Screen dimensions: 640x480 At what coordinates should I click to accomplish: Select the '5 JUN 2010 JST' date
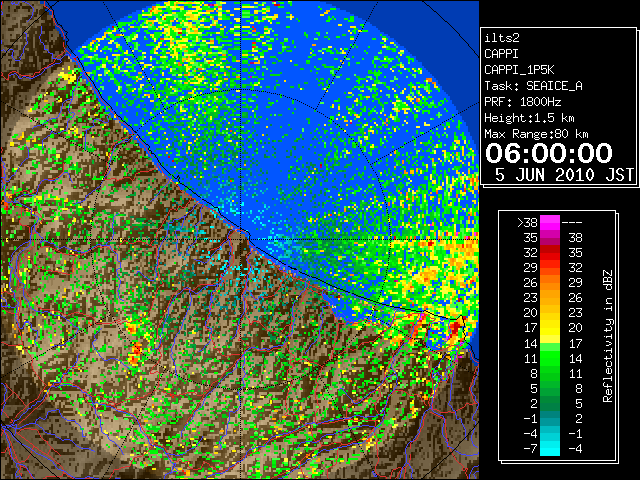point(564,175)
